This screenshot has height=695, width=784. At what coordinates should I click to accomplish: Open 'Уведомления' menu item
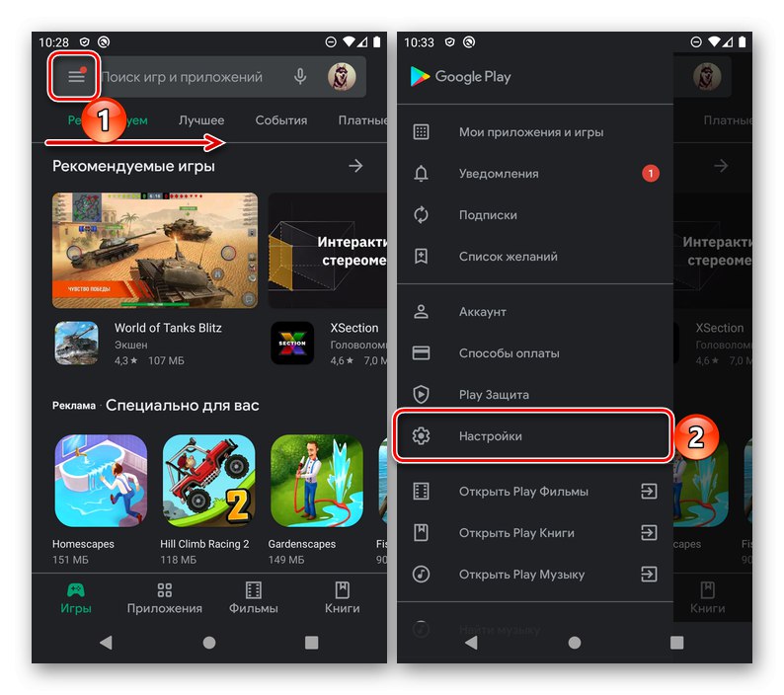(535, 174)
